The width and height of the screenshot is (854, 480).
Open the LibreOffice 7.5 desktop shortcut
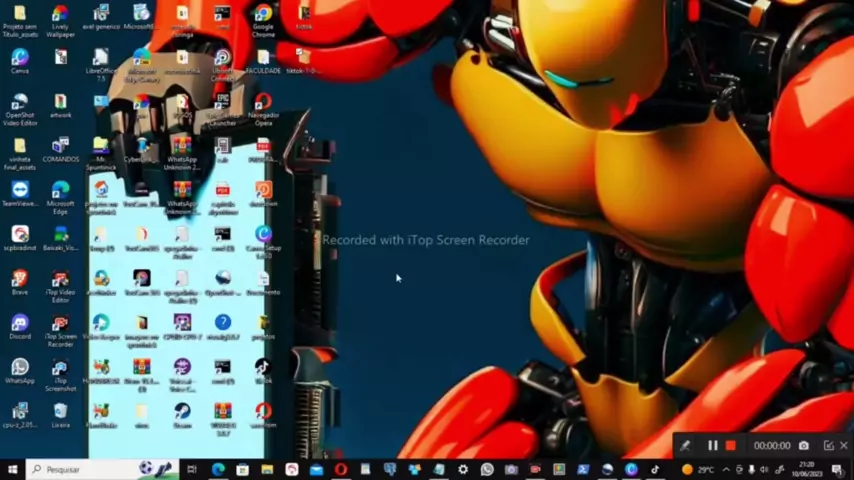click(101, 65)
